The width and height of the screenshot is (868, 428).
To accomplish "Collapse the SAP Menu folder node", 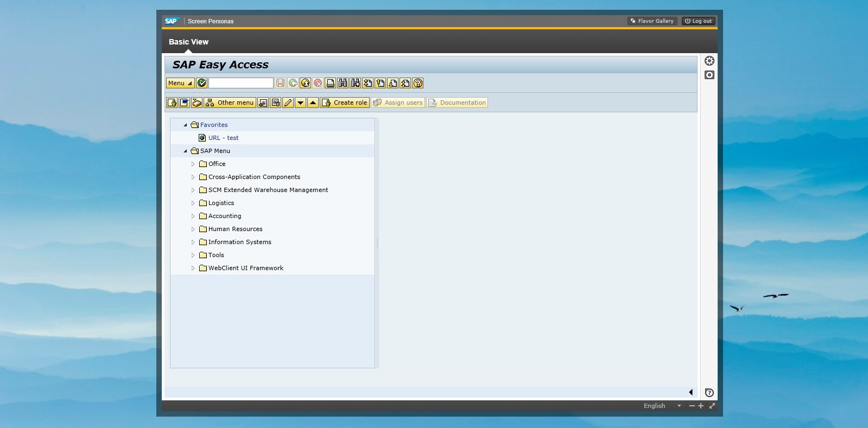I will click(185, 151).
